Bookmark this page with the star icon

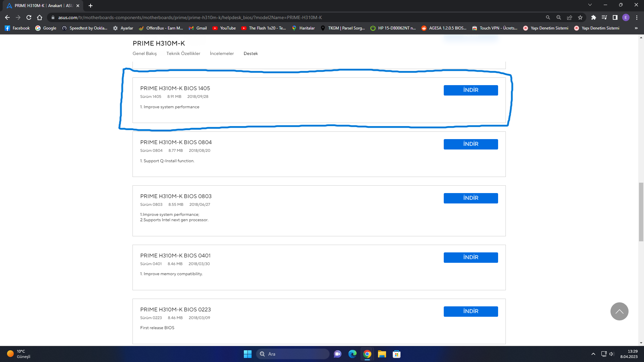pos(580,17)
